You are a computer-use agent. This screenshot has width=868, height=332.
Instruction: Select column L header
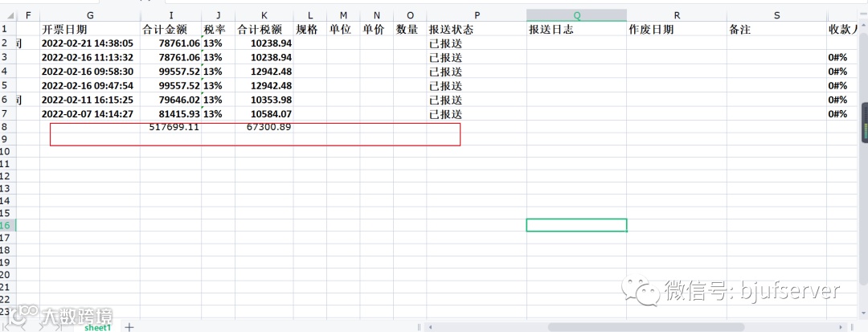310,15
